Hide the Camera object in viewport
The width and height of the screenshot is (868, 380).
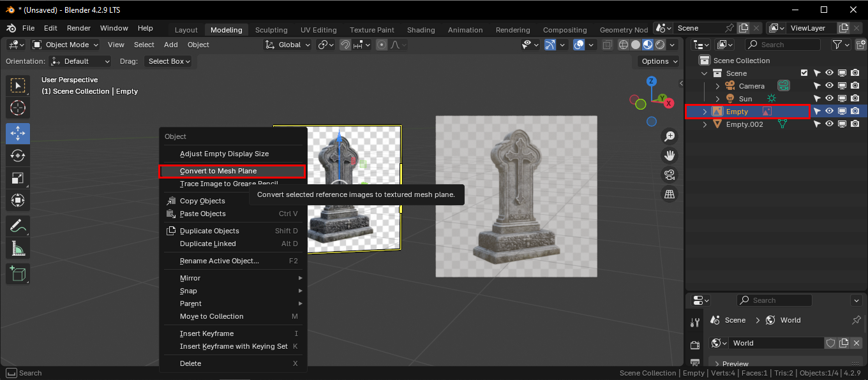(830, 86)
